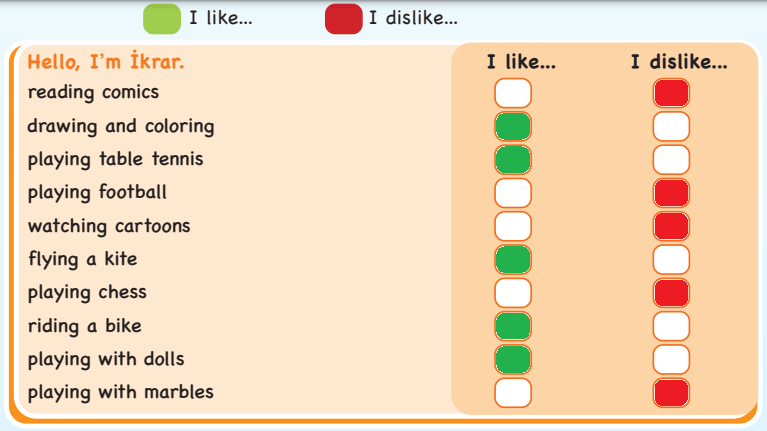Uncheck the dislike box for playing with marbles
Image resolution: width=767 pixels, height=431 pixels.
(671, 392)
